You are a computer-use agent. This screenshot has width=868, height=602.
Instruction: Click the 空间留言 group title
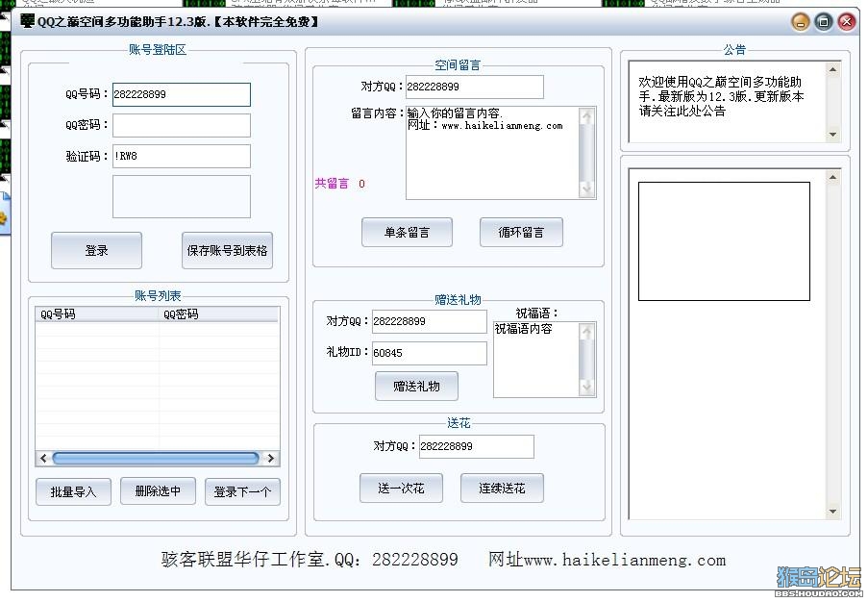[458, 65]
